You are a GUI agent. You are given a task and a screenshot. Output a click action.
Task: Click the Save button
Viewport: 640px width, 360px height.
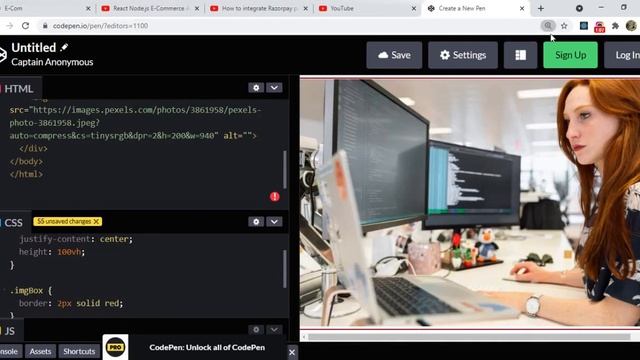pos(394,55)
